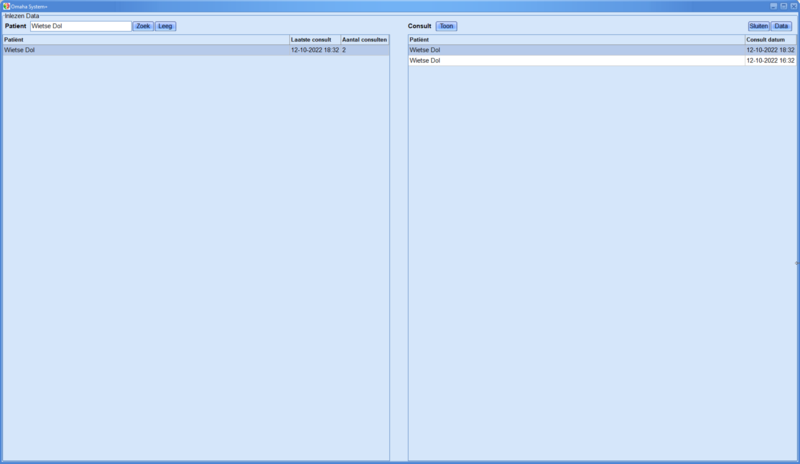800x464 pixels.
Task: Sort by Laatste consult column header
Action: click(x=314, y=40)
